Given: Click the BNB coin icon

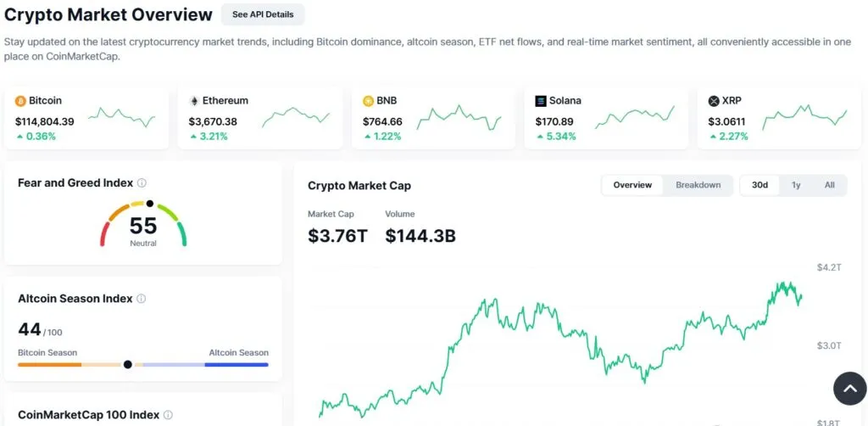Looking at the screenshot, I should click(368, 101).
